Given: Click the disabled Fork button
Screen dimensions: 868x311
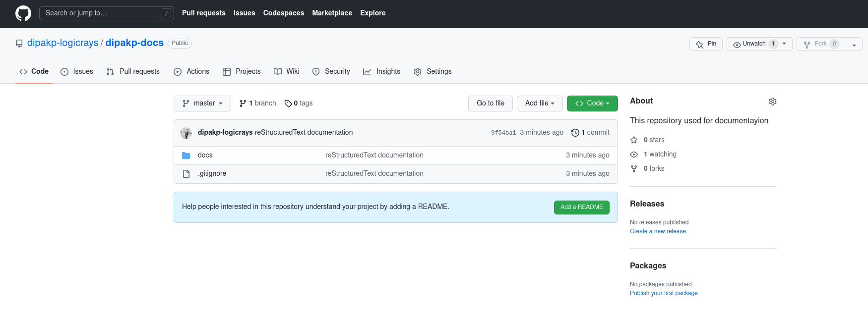Looking at the screenshot, I should [x=821, y=44].
